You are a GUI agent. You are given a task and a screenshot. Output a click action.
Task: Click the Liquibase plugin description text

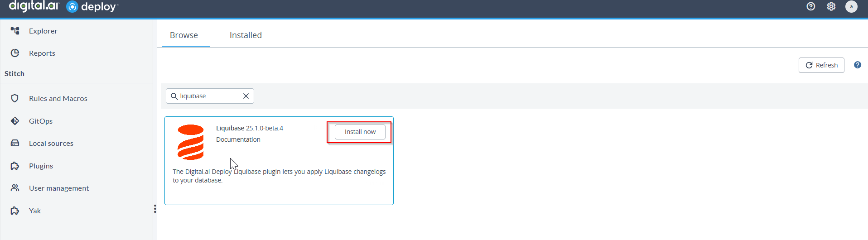point(279,176)
